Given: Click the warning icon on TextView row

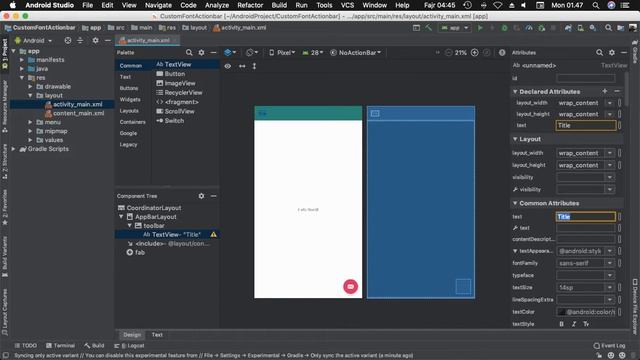Looking at the screenshot, I should 213,235.
